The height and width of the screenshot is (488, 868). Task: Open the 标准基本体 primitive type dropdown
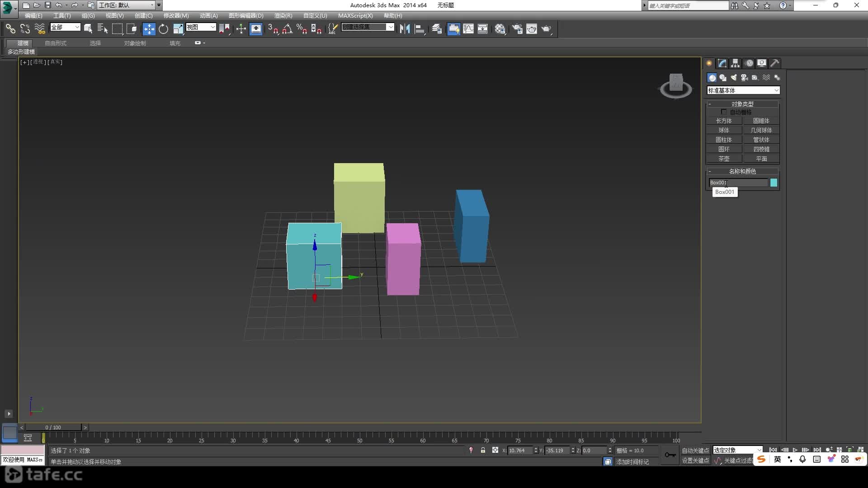pyautogui.click(x=743, y=90)
